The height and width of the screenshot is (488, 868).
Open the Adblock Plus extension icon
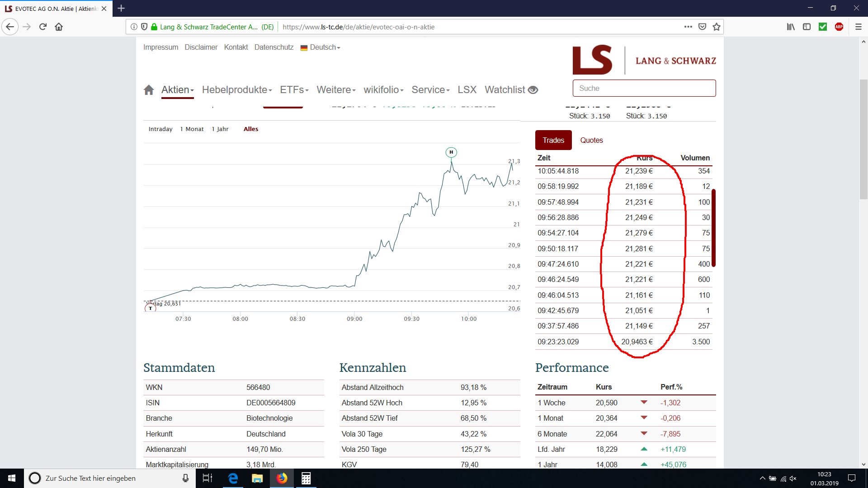tap(839, 27)
